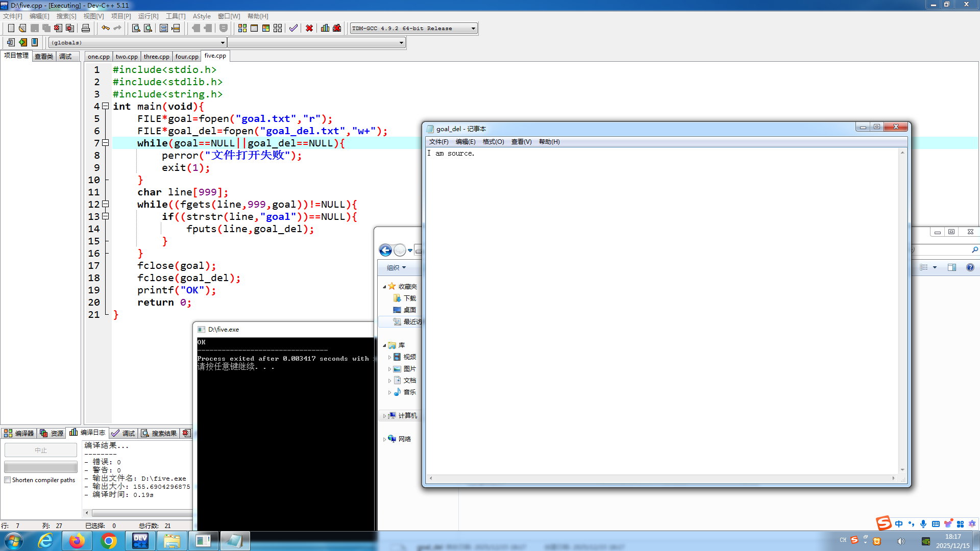Click the Profile analysis bar chart icon
Image resolution: width=980 pixels, height=551 pixels.
coord(325,28)
